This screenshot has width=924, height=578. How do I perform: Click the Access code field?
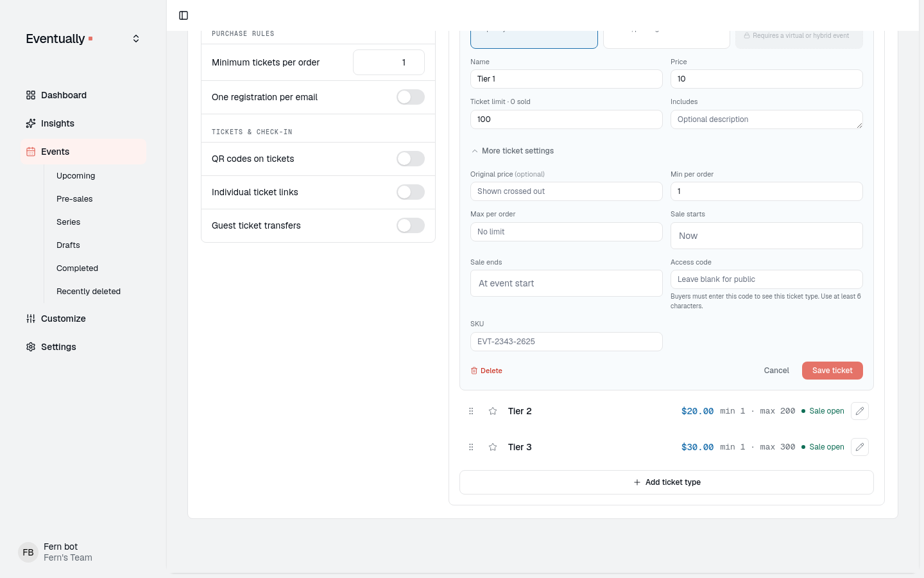click(x=767, y=279)
